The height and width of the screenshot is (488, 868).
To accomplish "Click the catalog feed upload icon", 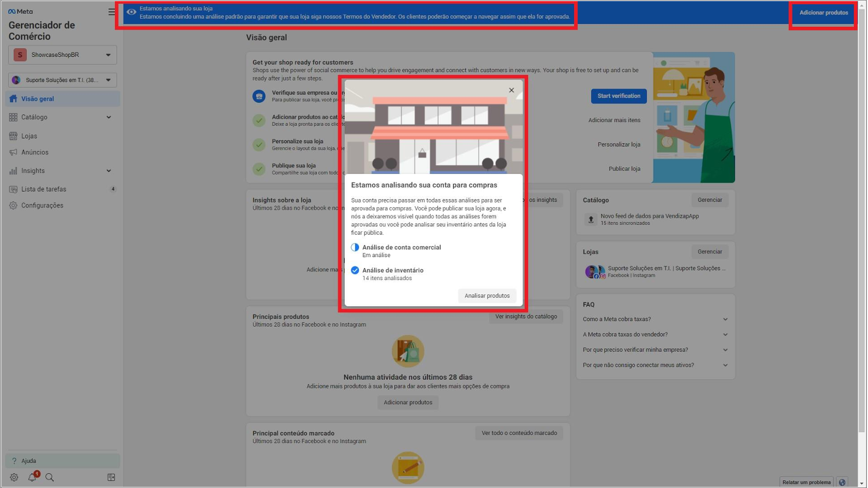I will point(591,219).
